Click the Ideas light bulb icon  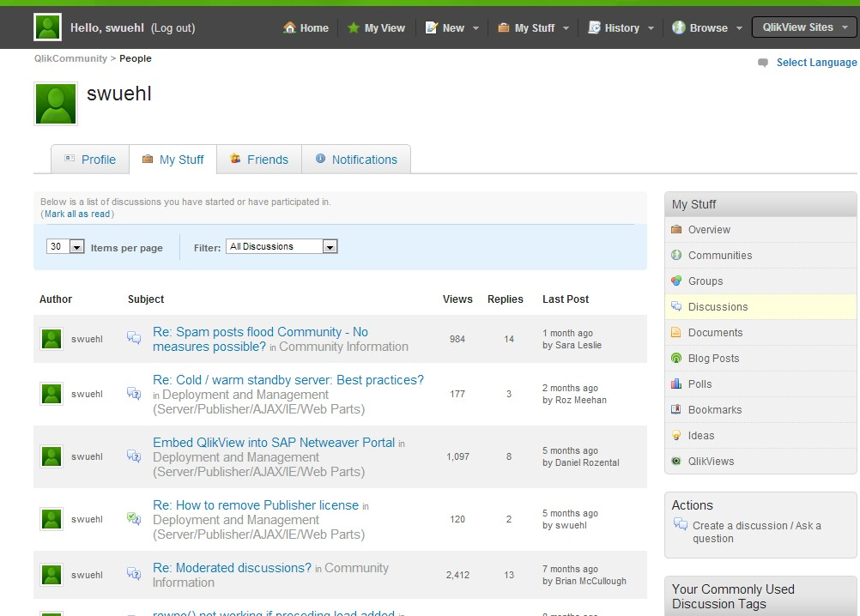pyautogui.click(x=676, y=435)
